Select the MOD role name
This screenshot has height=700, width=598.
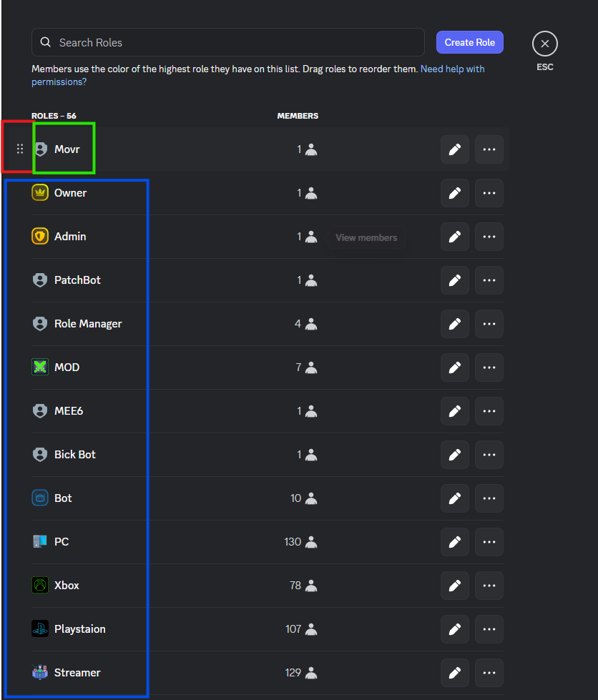67,368
